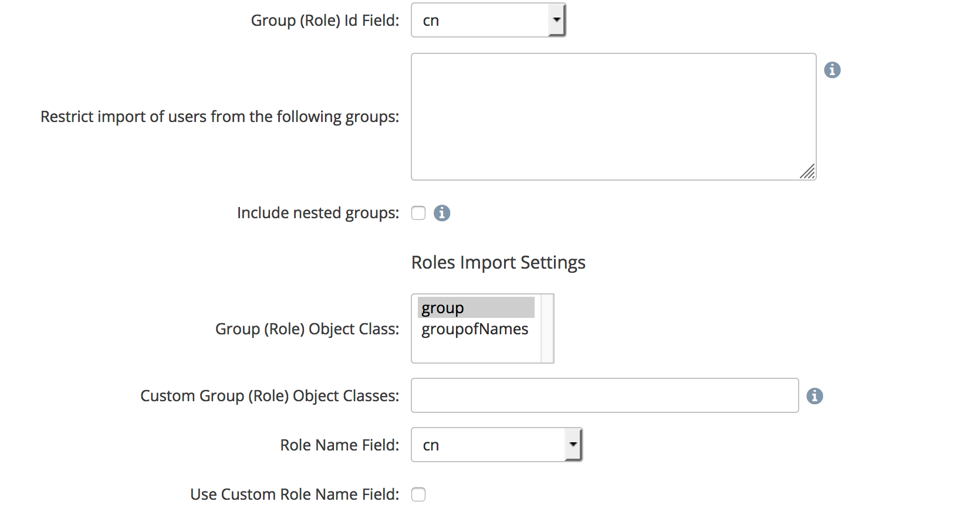Click info icon beside Custom Group Object Classes

click(x=815, y=396)
